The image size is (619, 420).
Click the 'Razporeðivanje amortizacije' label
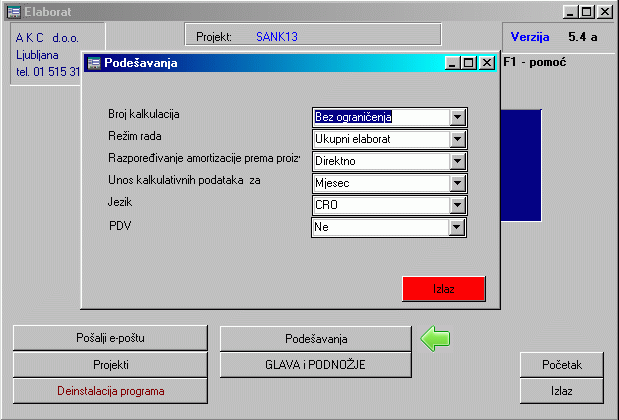coord(204,158)
